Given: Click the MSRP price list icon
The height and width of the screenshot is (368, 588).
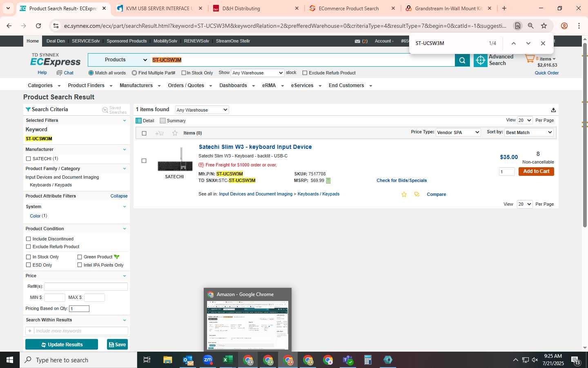Looking at the screenshot, I should click(328, 181).
